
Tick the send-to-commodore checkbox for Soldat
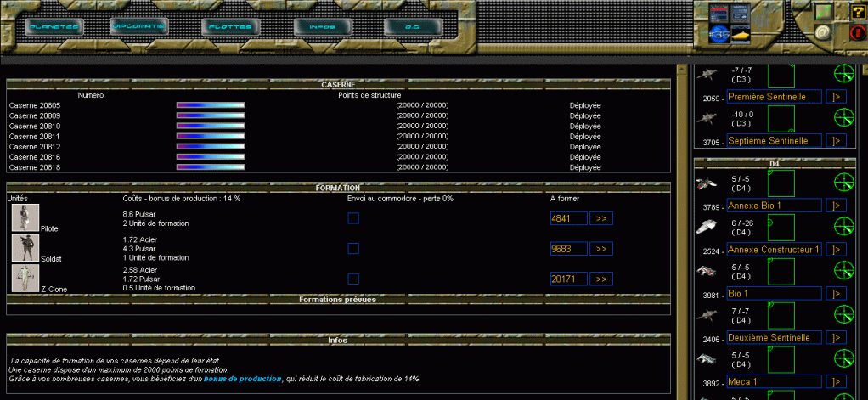[353, 249]
